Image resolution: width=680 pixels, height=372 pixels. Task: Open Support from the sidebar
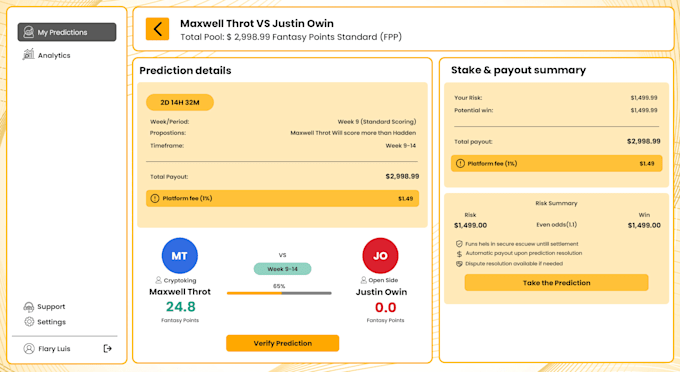[51, 307]
